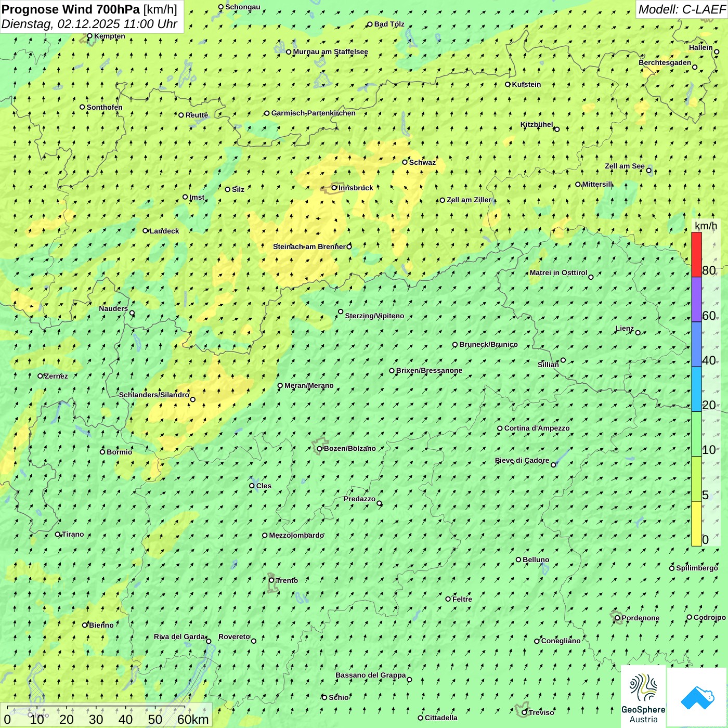Click the 'Zell am Ziller' label

coord(469,200)
